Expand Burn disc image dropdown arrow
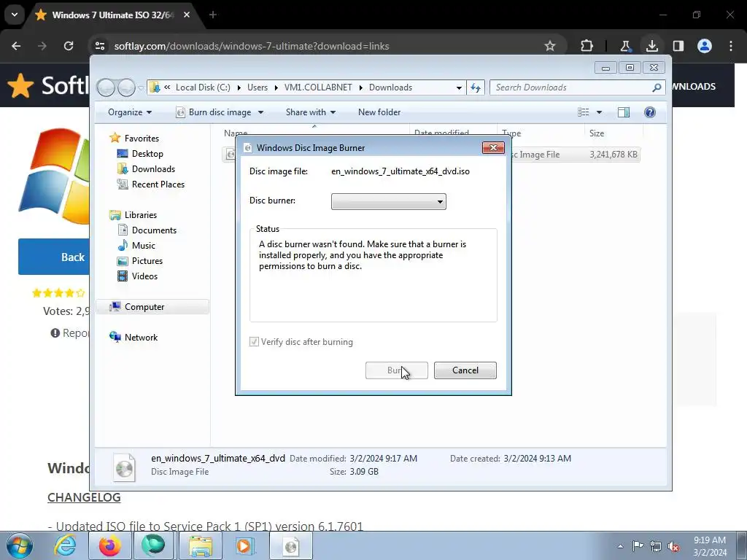 [x=260, y=112]
